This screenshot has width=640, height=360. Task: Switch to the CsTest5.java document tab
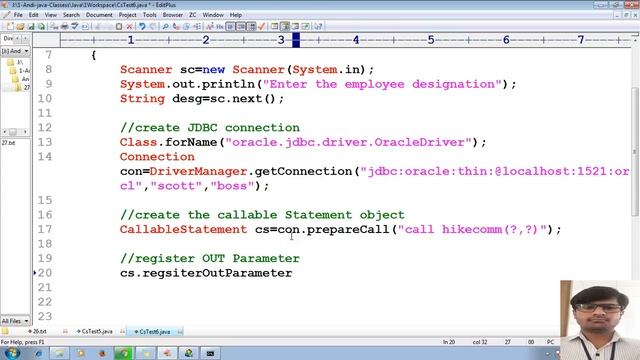tap(96, 331)
